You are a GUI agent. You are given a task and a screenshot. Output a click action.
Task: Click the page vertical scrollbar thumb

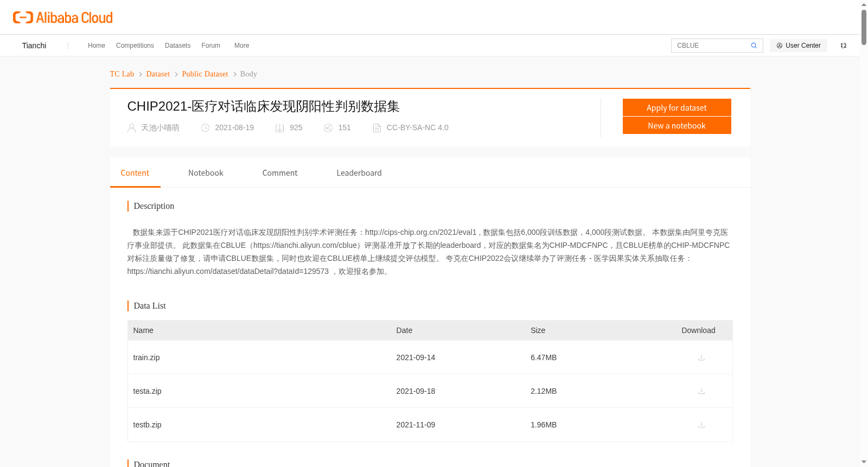pyautogui.click(x=864, y=27)
